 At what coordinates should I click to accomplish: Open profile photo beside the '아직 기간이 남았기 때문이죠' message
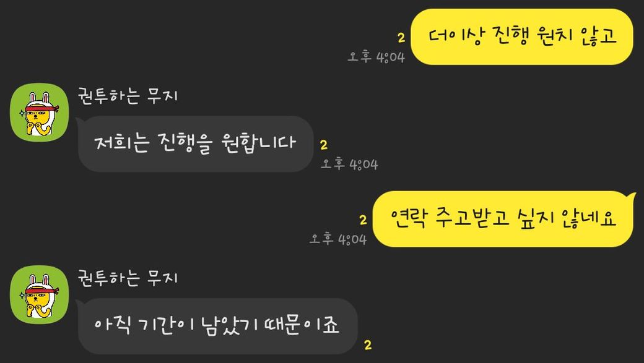(40, 294)
